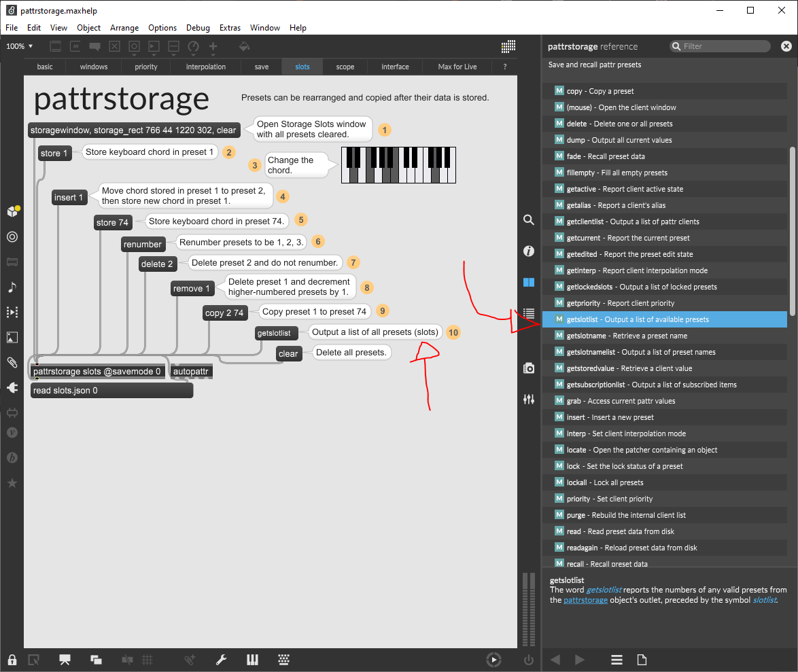Screen dimensions: 798x672
Task: Open the audio note browser icon
Action: 12,287
